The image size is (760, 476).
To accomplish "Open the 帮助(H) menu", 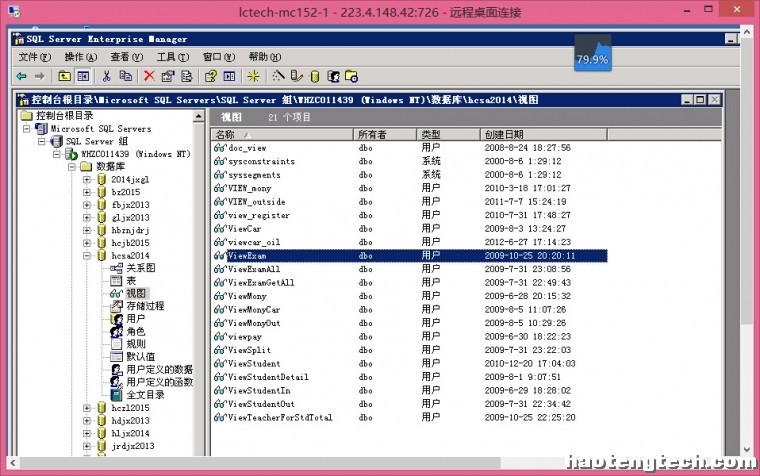I will point(265,57).
